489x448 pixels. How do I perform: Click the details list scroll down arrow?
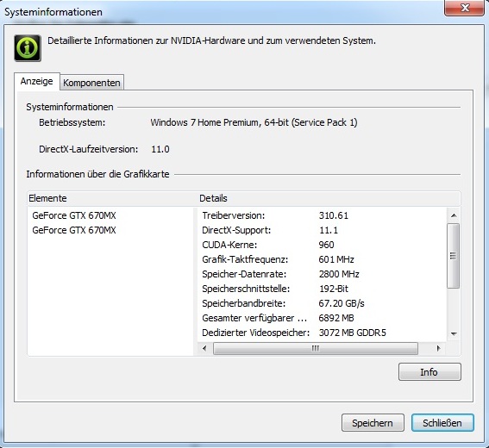(x=454, y=333)
